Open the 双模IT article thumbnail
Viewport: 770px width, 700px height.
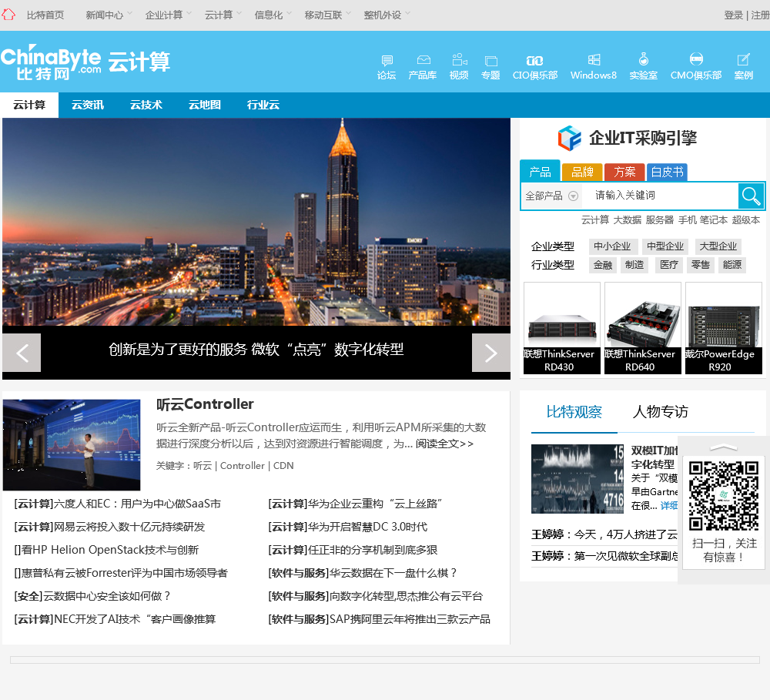point(577,478)
